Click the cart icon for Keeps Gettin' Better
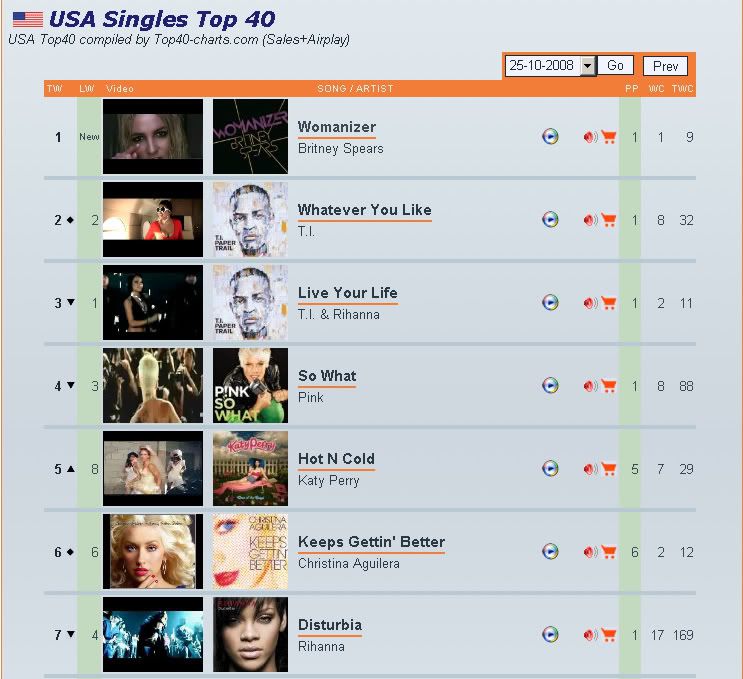743x679 pixels. click(x=608, y=552)
